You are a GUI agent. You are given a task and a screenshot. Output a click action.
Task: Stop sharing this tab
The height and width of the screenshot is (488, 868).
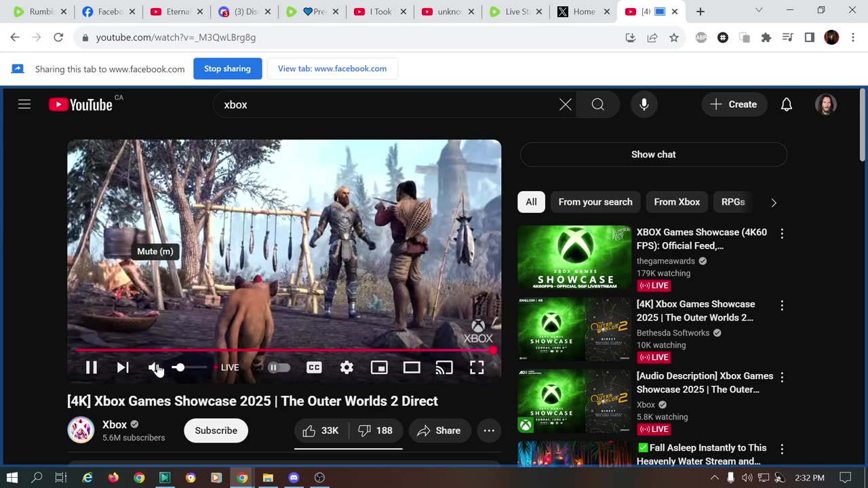(228, 68)
